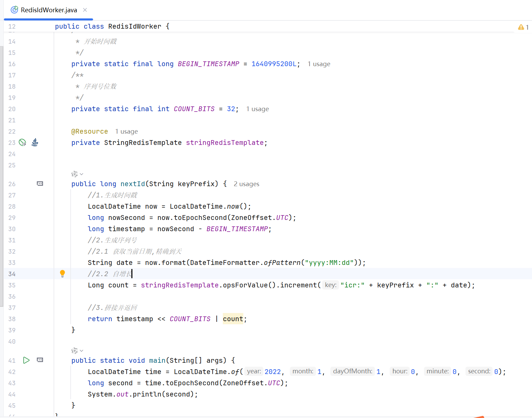This screenshot has width=532, height=418.
Task: Switch to the RedisIdWorker.java tab
Action: pyautogui.click(x=48, y=10)
